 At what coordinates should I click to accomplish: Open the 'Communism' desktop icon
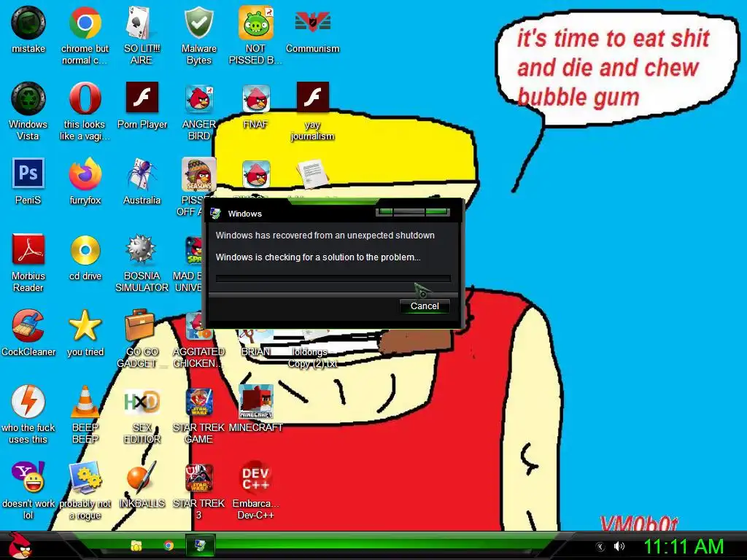312,23
